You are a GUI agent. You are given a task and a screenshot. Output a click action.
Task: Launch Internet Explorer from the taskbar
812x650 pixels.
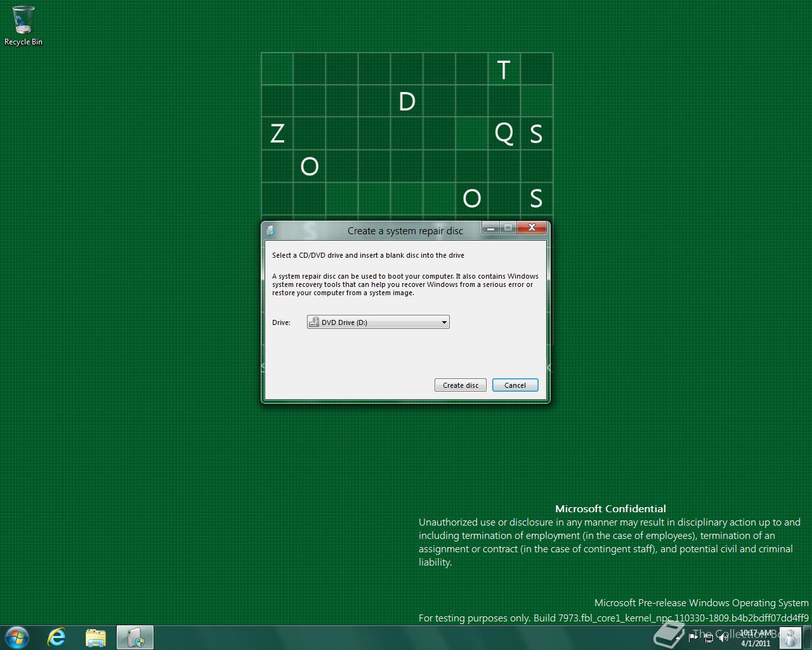(57, 637)
